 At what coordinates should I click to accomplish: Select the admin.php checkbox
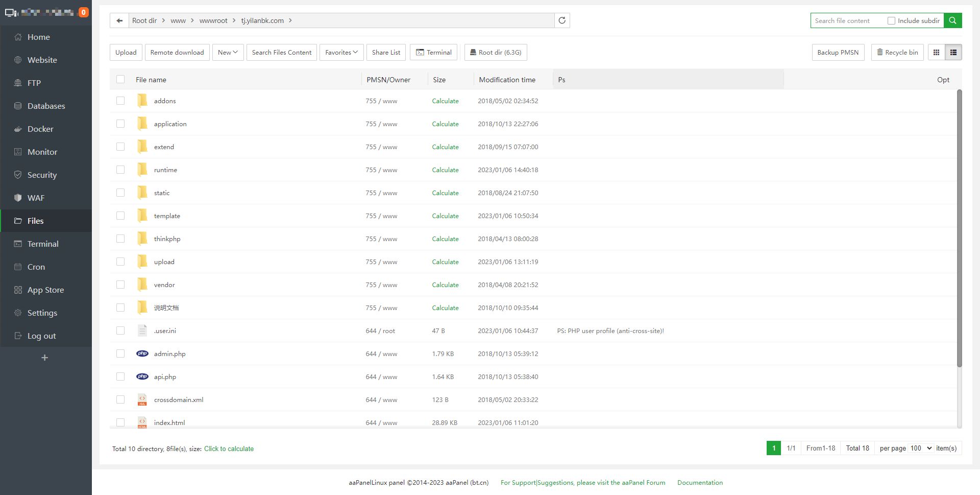pos(120,353)
